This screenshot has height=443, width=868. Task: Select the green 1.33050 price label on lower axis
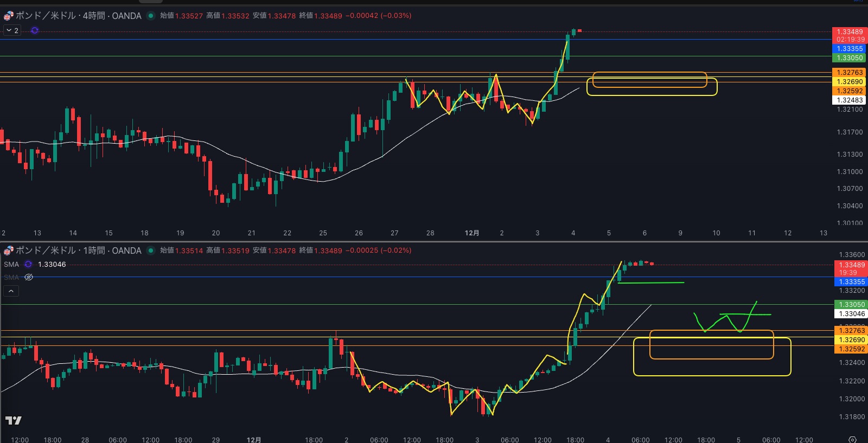click(x=849, y=305)
